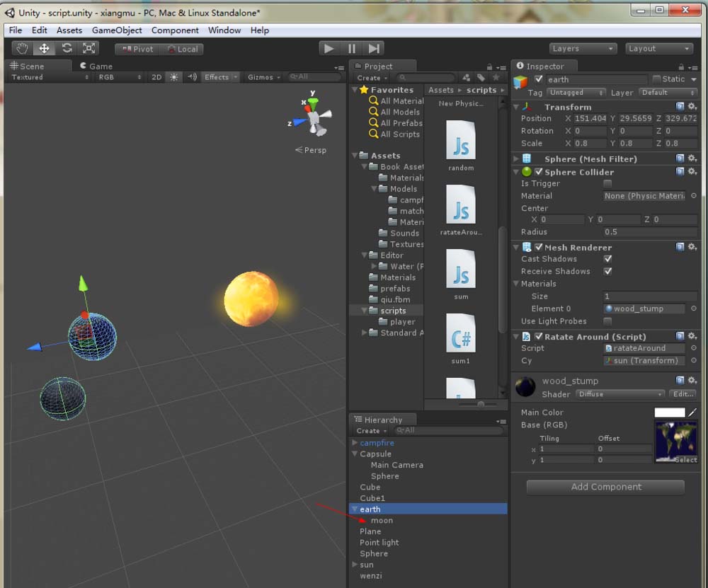
Task: Open Transform component help book icon
Action: point(680,107)
